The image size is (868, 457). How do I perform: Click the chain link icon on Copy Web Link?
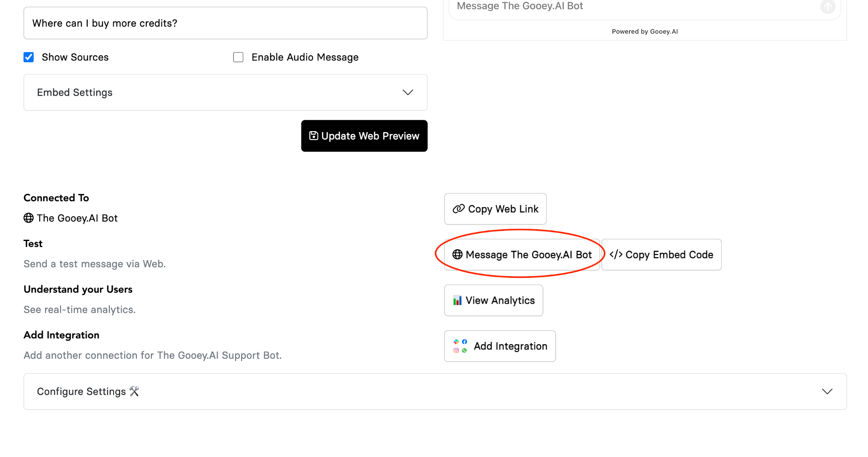click(459, 209)
